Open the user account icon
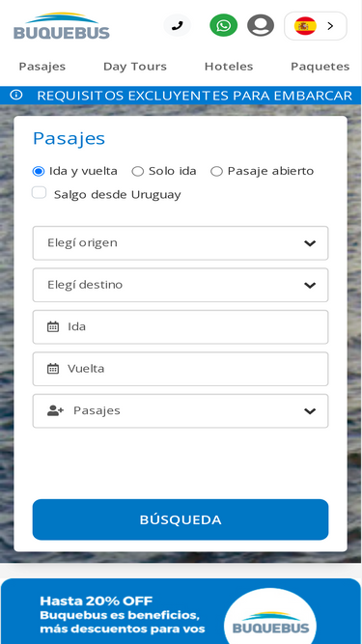Viewport: 362px width, 644px height. [261, 25]
